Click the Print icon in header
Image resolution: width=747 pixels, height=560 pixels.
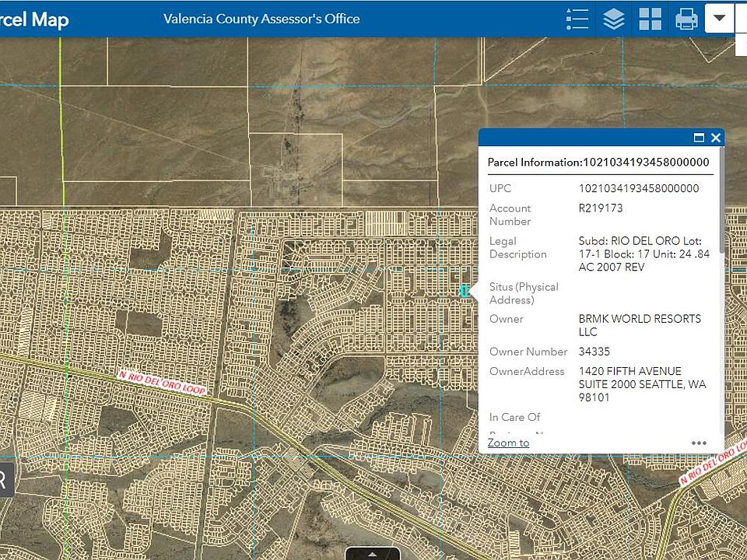(686, 19)
